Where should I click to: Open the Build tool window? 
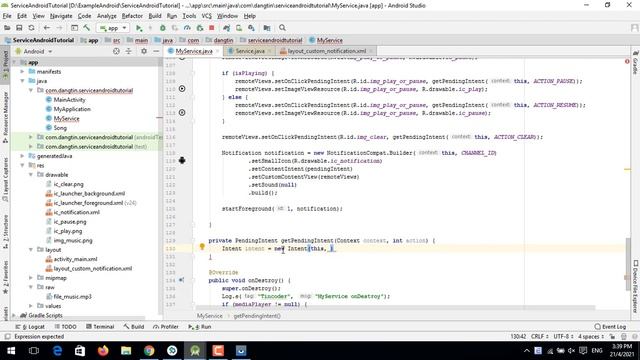click(134, 327)
